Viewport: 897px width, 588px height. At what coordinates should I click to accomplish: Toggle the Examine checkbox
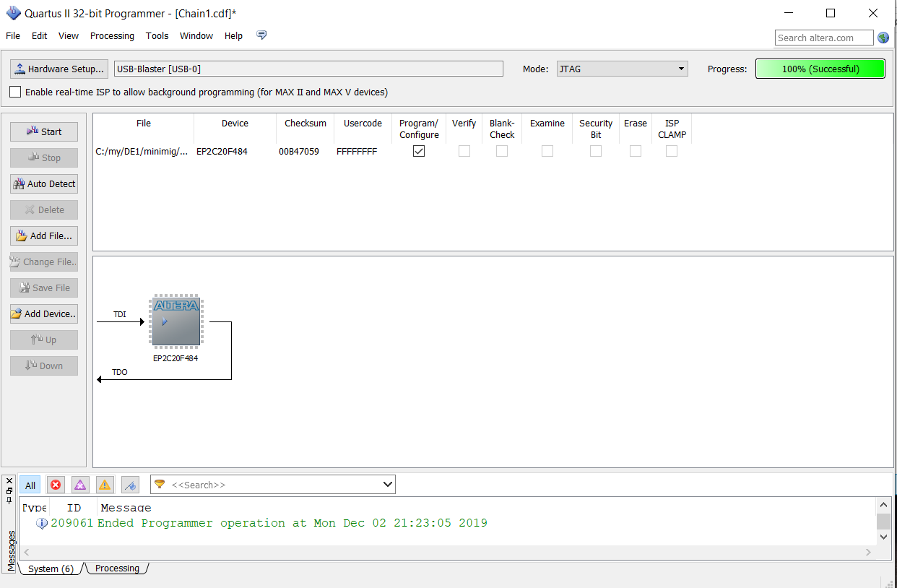(547, 151)
